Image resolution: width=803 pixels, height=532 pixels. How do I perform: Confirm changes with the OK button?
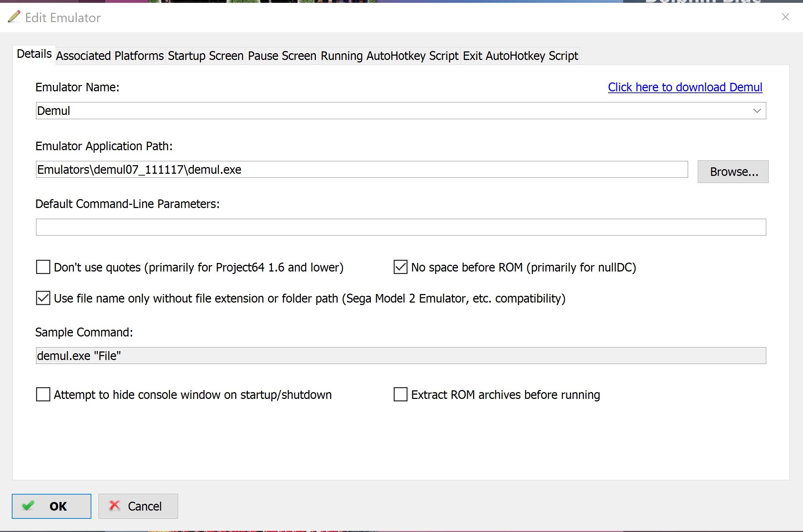[x=51, y=506]
